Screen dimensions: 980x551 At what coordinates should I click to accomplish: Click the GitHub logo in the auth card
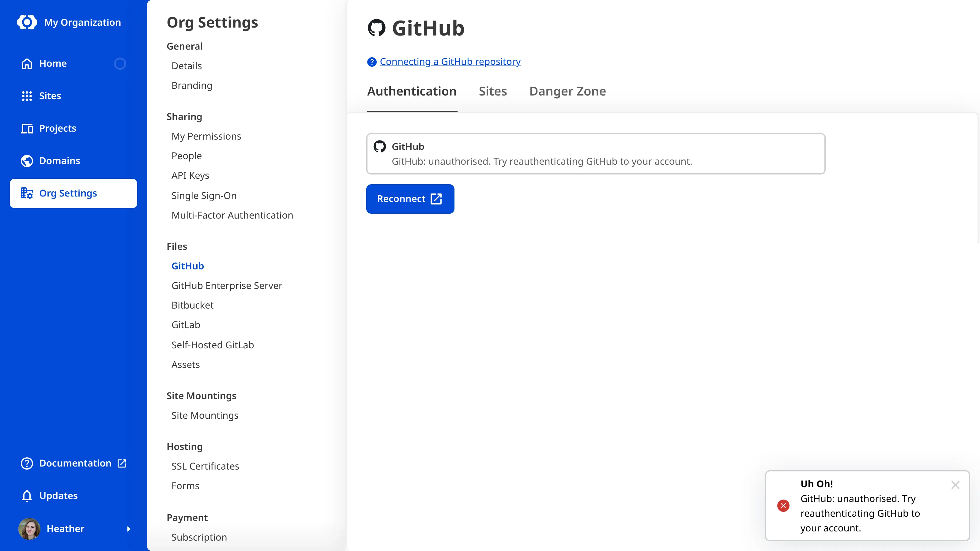click(x=380, y=146)
